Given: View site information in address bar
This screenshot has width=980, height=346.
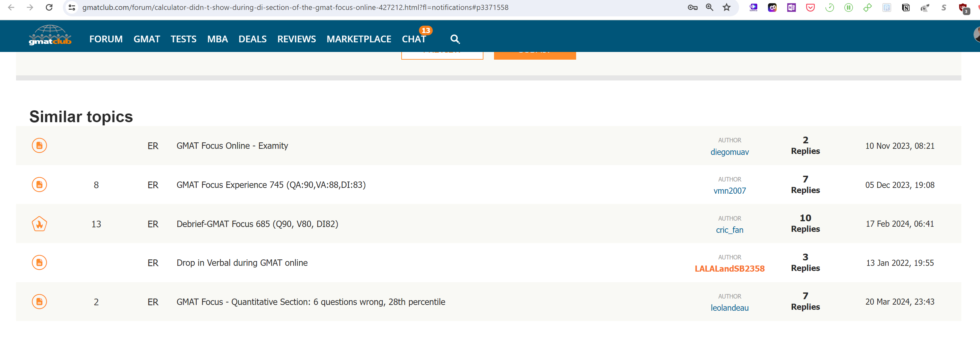Looking at the screenshot, I should 72,7.
